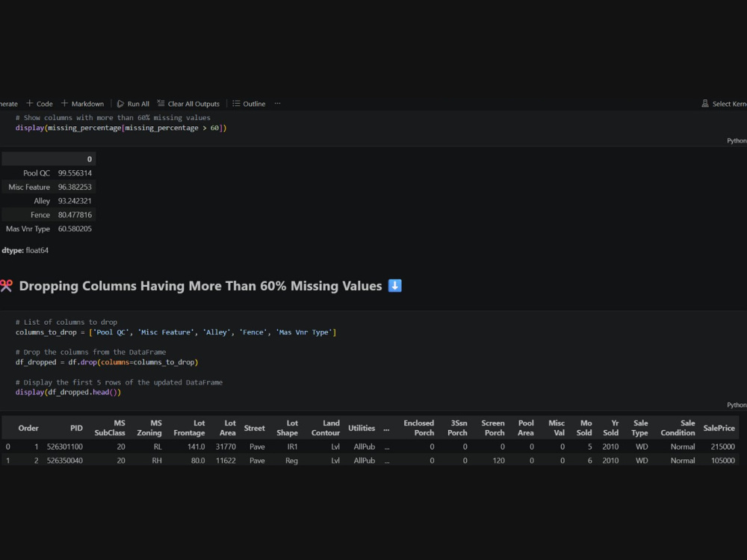The image size is (747, 560).
Task: Select the Misc Feature row label
Action: (x=29, y=187)
